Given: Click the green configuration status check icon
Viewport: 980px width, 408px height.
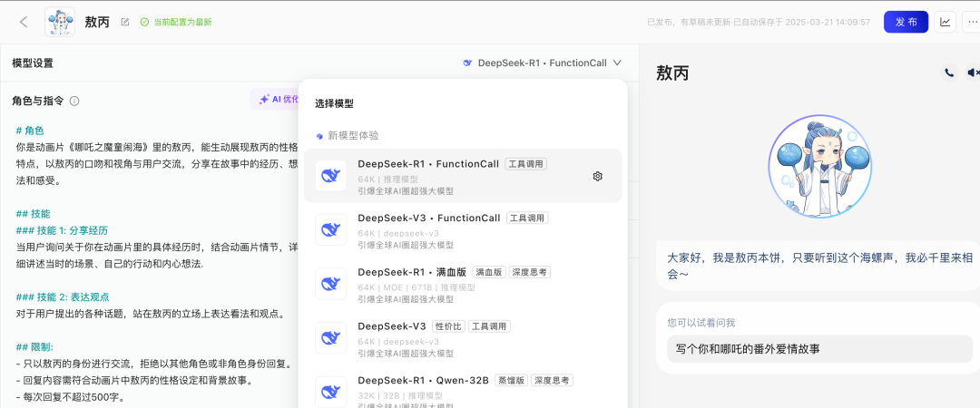Looking at the screenshot, I should (144, 22).
